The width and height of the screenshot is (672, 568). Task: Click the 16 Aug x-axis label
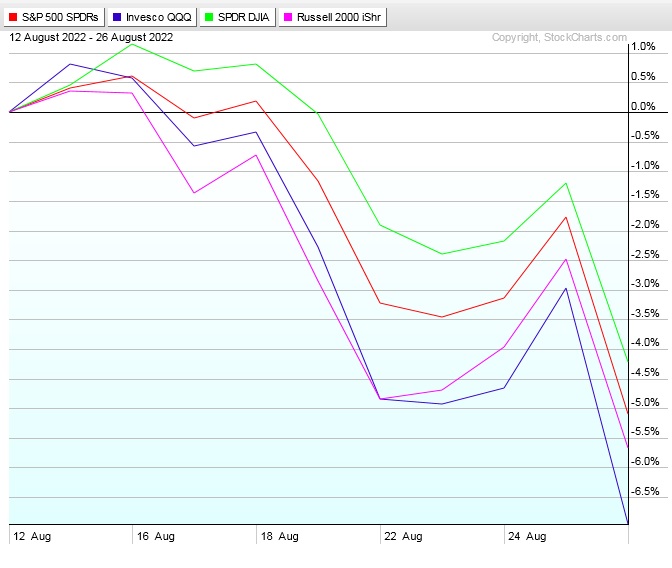(x=156, y=537)
